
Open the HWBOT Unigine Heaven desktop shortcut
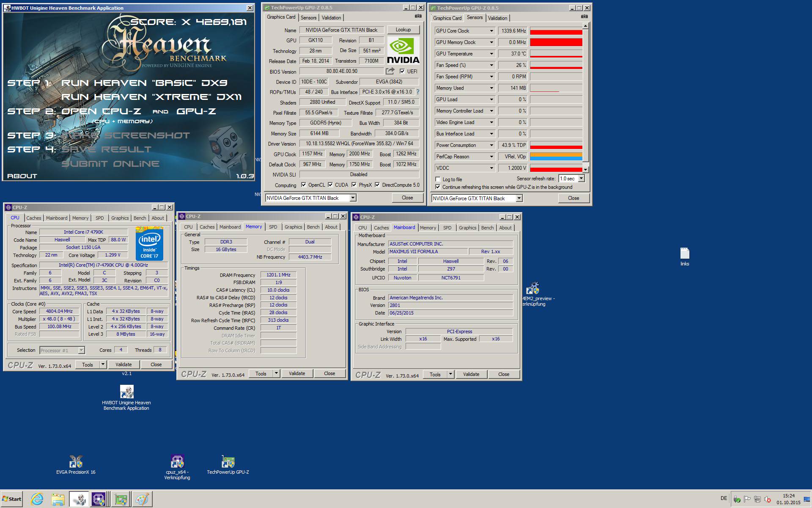[126, 398]
